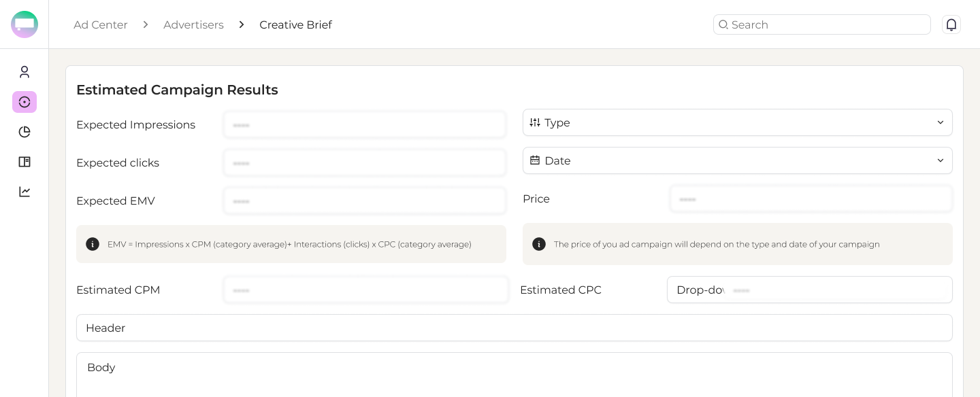Open the pie chart sidebar icon
This screenshot has width=980, height=397.
(24, 132)
